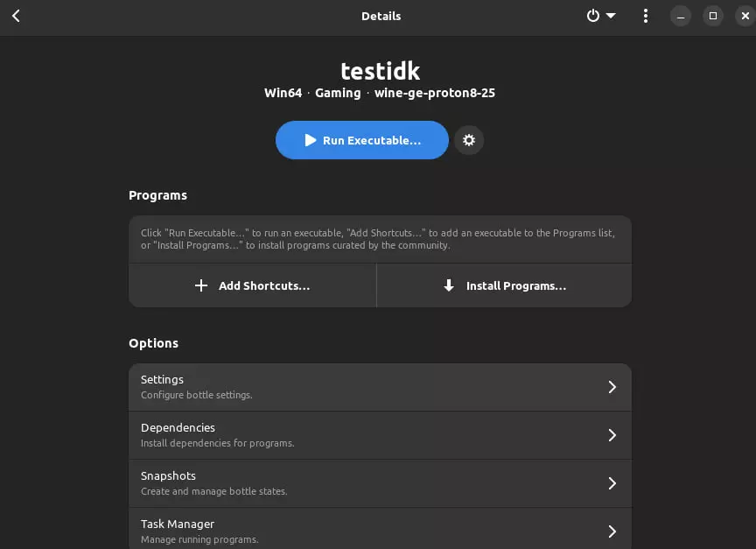Open the power options dropdown
756x549 pixels.
pos(600,16)
